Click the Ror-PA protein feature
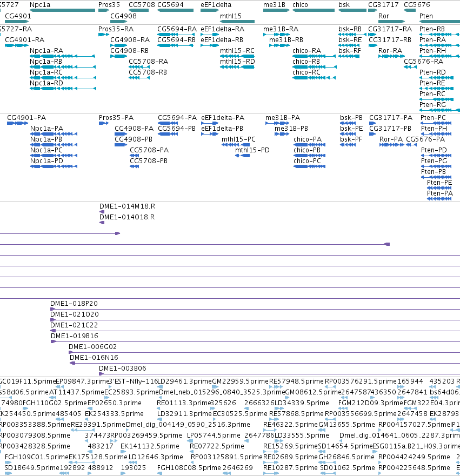Image resolution: width=460 pixels, height=476 pixels. tap(392, 145)
